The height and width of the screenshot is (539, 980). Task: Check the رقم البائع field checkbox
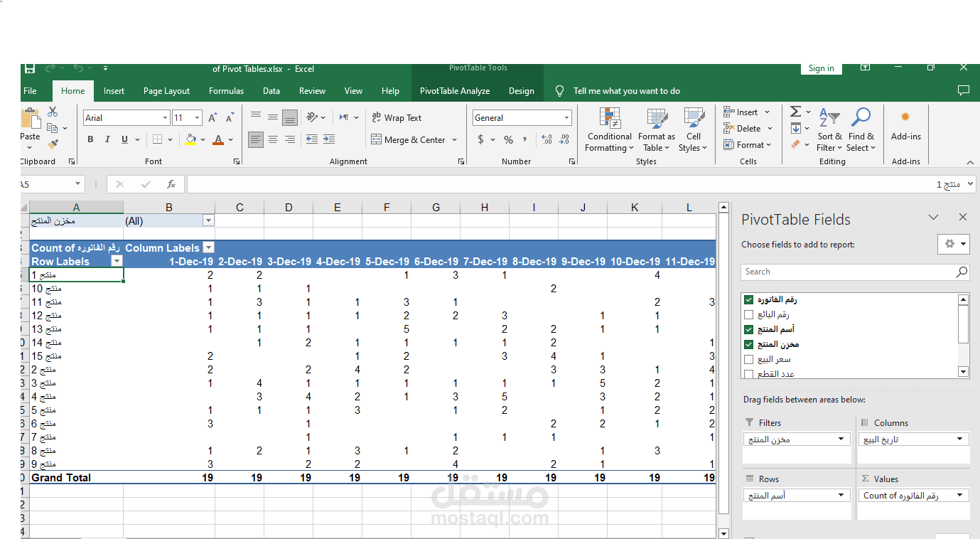[748, 315]
